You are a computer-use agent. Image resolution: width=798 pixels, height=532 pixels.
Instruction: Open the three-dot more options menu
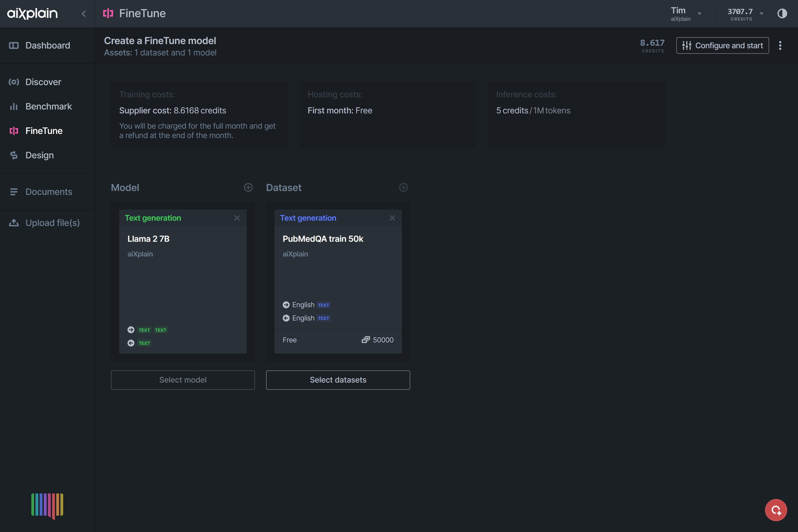[x=780, y=45]
